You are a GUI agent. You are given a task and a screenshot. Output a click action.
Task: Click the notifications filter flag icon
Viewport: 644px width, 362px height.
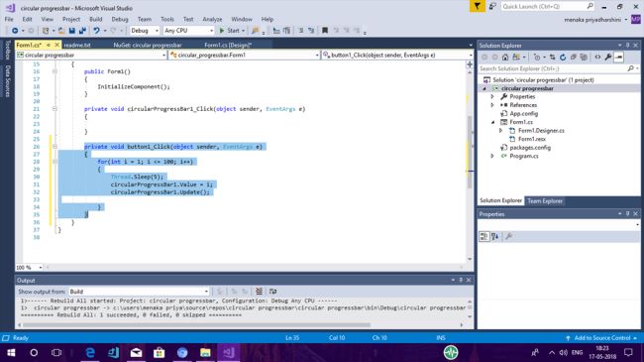click(478, 6)
